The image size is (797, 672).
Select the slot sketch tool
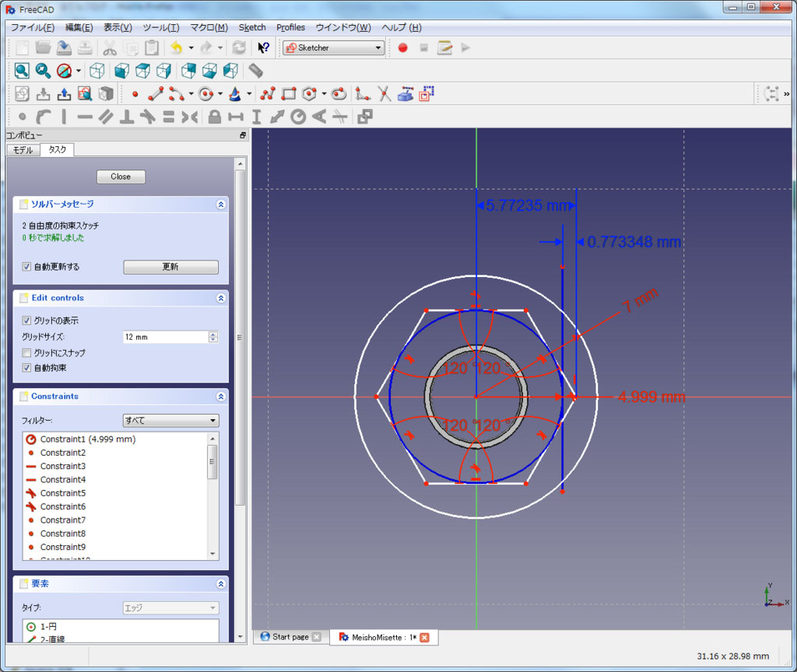coord(339,94)
